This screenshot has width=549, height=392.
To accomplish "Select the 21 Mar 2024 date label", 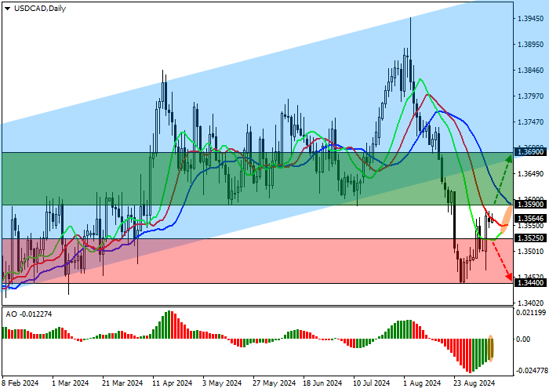I will [x=122, y=383].
